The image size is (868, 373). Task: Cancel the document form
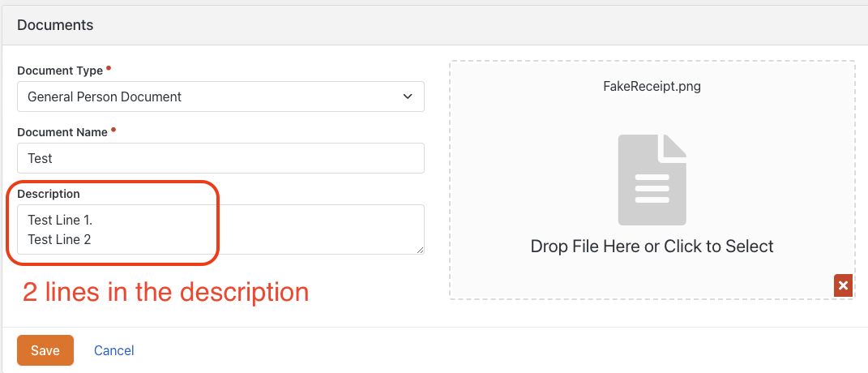114,350
